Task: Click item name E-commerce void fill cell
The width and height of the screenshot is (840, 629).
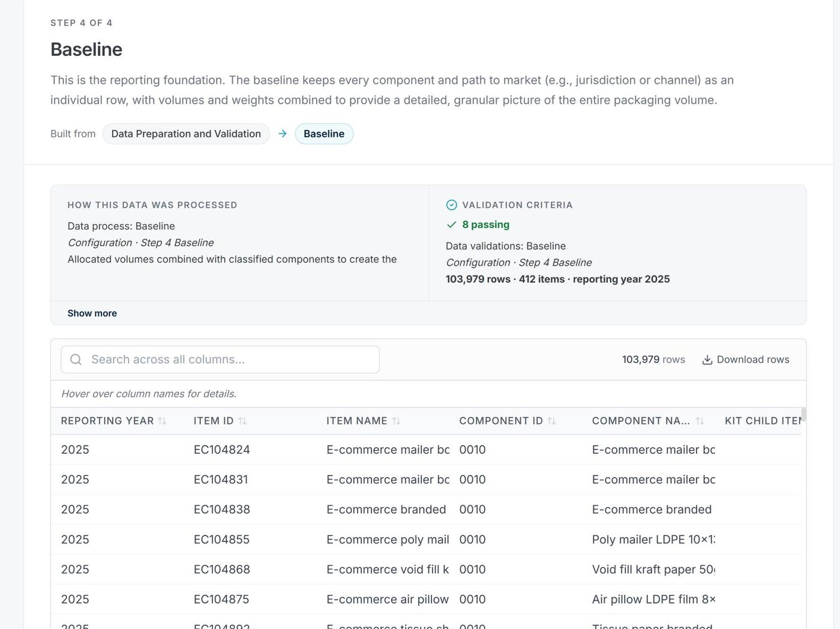Action: [x=388, y=570]
